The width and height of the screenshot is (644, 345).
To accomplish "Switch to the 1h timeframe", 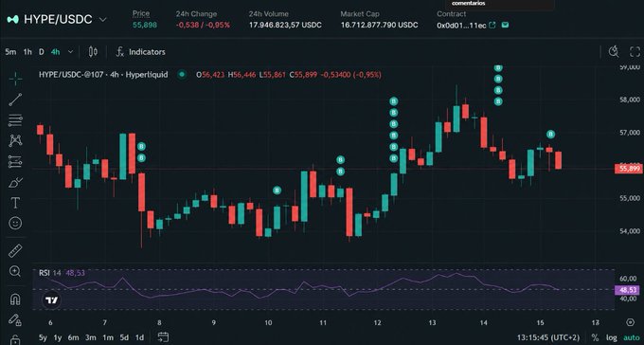I will 27,52.
